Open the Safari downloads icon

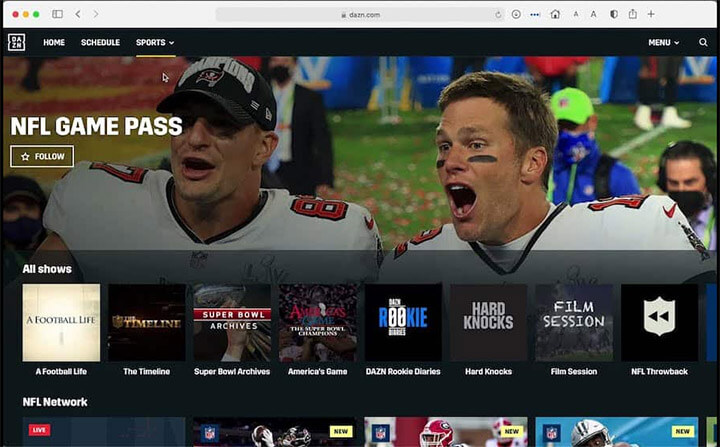click(x=516, y=14)
